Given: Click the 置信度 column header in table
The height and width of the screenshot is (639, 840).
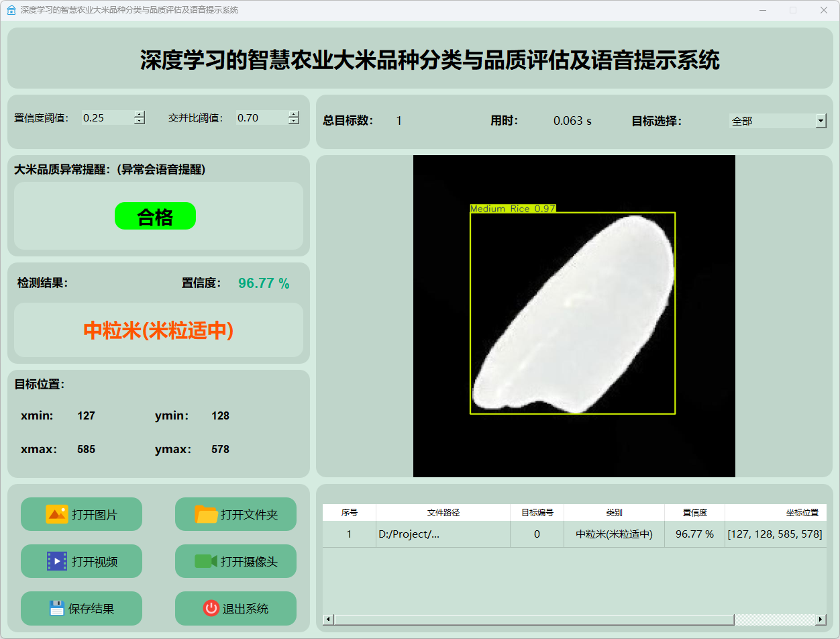Looking at the screenshot, I should (694, 512).
